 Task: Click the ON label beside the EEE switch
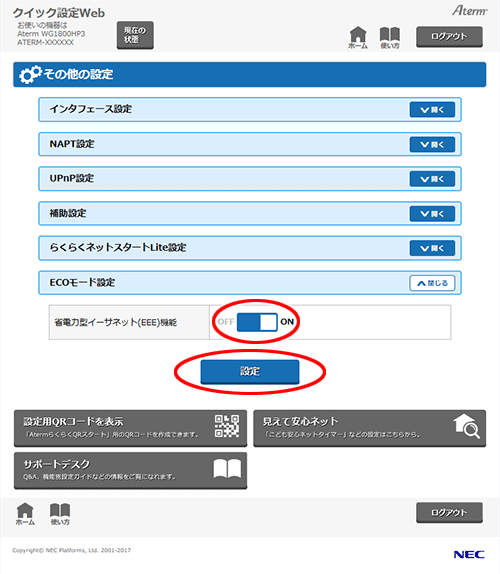pyautogui.click(x=287, y=322)
